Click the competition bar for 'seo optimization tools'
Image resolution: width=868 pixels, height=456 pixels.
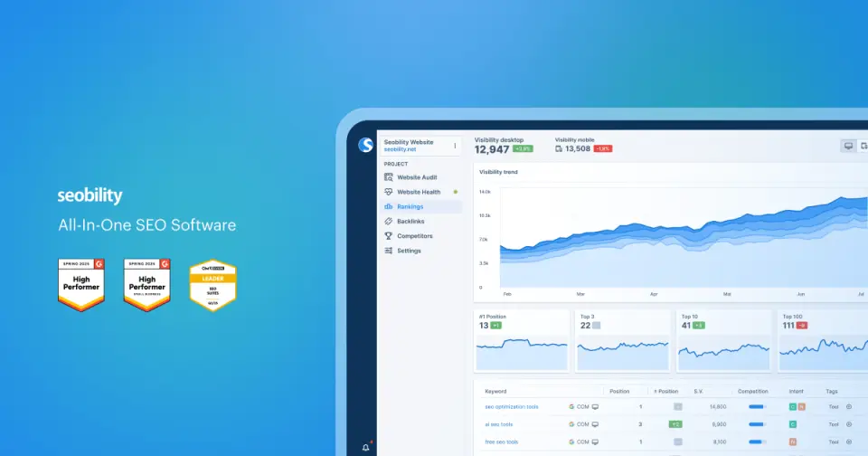[758, 406]
